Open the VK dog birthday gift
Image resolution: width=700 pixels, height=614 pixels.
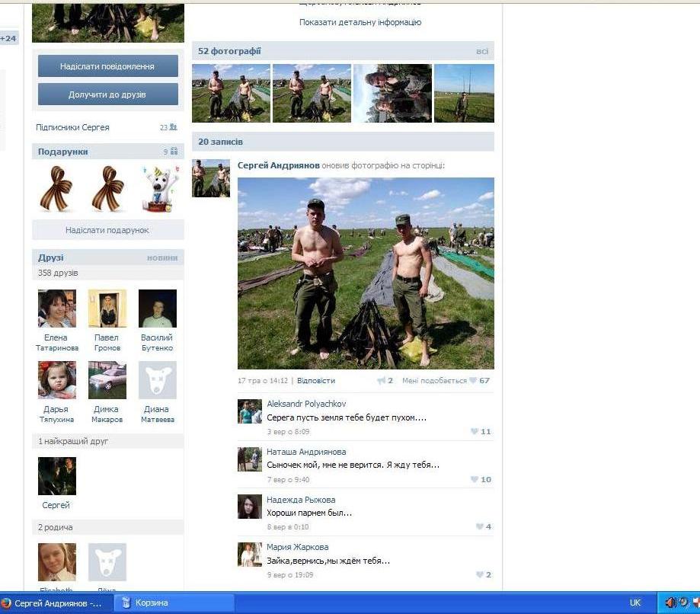(160, 189)
